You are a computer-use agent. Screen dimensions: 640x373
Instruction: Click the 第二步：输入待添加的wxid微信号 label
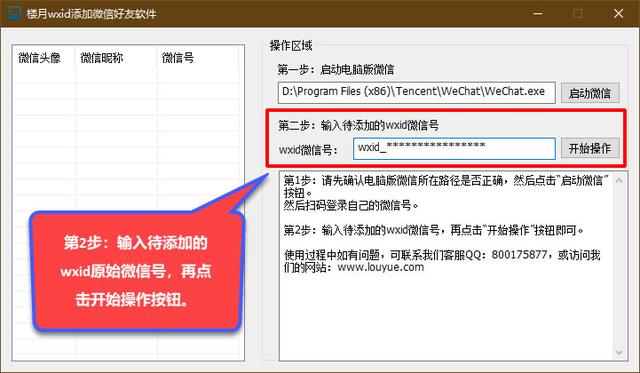pos(358,125)
